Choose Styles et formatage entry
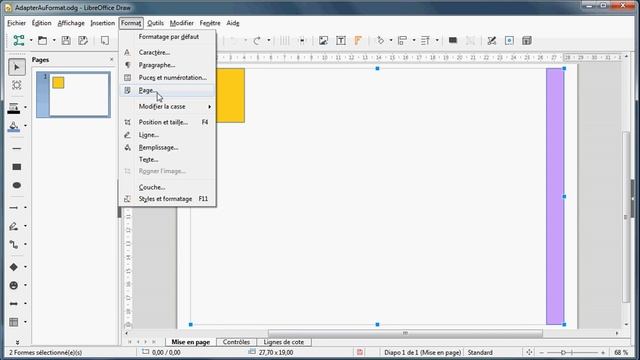640x360 pixels. click(x=167, y=199)
